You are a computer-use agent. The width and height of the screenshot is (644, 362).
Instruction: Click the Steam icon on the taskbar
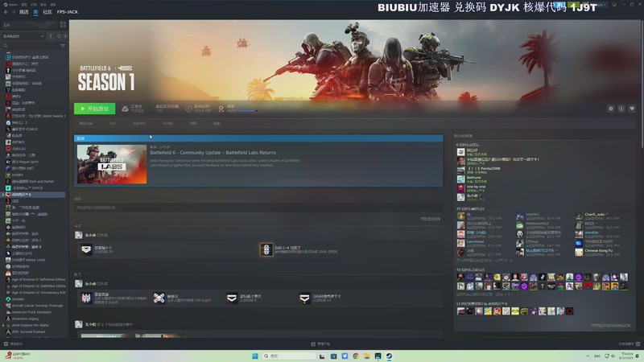pos(389,356)
